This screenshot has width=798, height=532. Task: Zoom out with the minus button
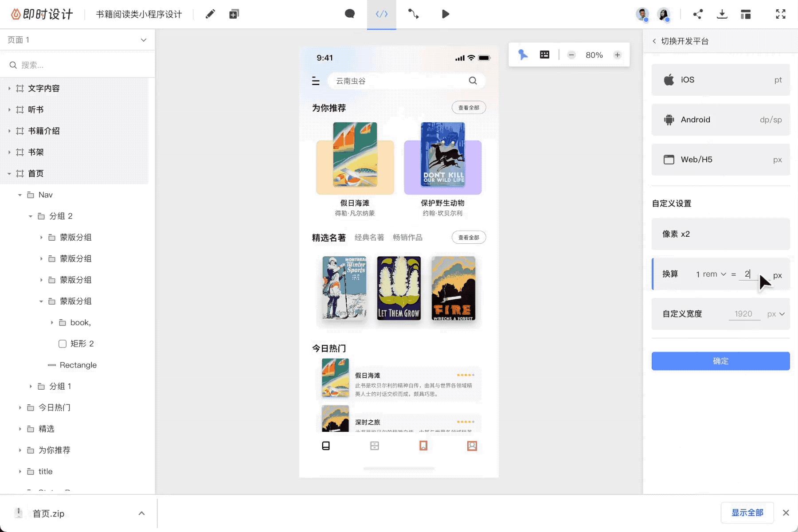click(x=571, y=55)
